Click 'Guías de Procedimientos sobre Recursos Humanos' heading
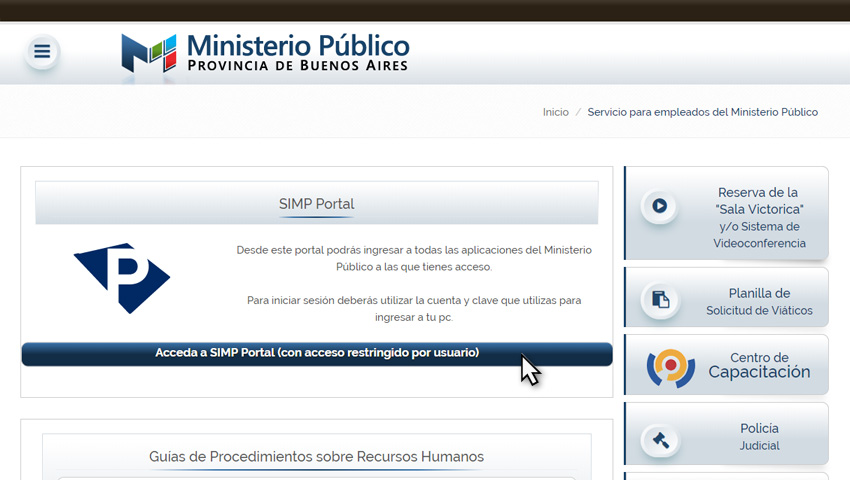Screen dimensions: 850x480 point(317,457)
